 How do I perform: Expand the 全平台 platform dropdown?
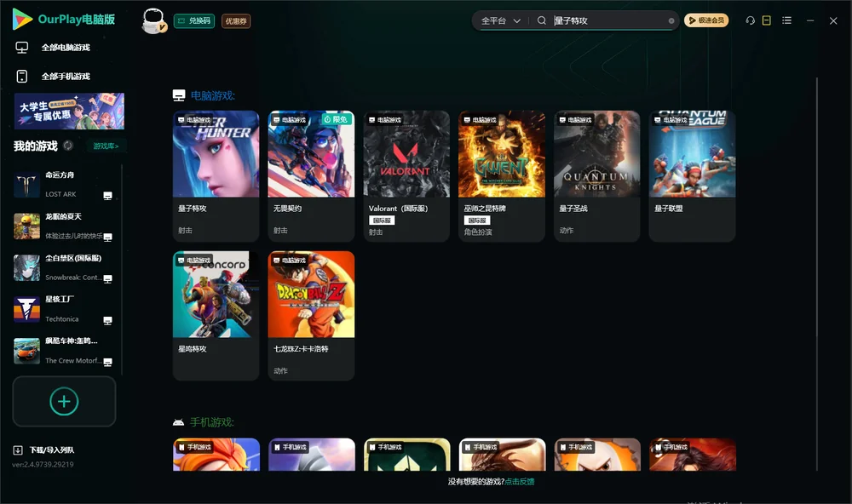tap(500, 20)
